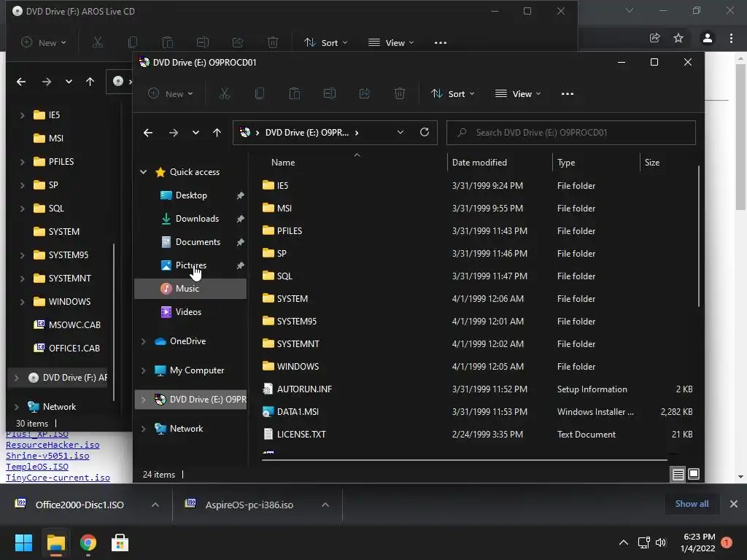Expand the OneDrive tree node

(143, 341)
